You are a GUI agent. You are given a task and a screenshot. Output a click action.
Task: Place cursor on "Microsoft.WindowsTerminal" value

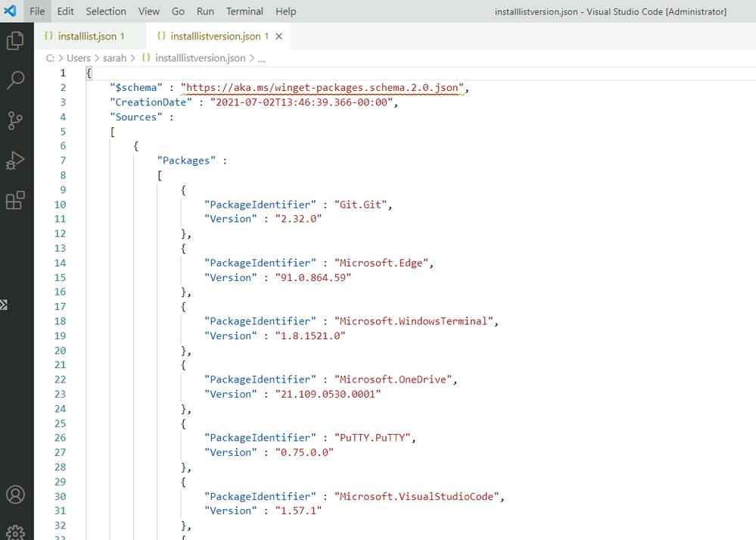coord(415,321)
